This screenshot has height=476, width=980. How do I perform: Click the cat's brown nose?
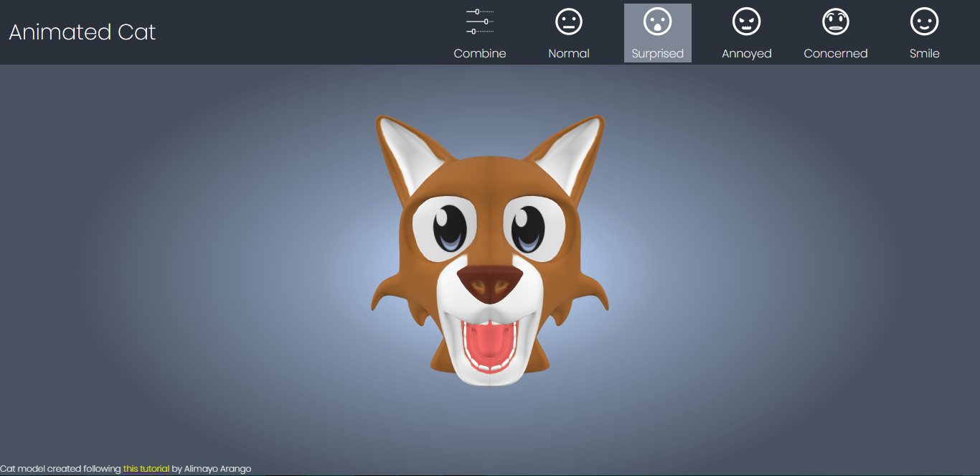(490, 282)
